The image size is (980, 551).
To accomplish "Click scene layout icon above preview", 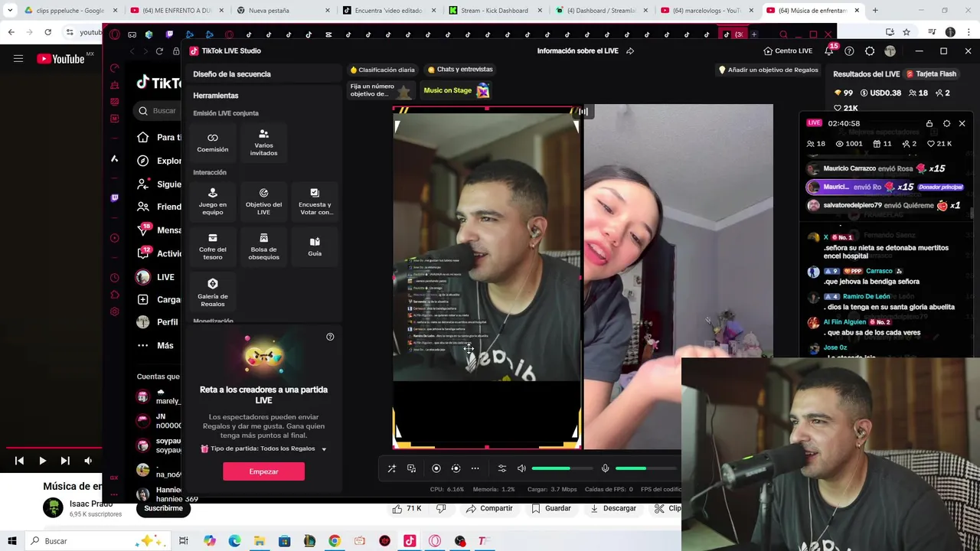I will (x=583, y=112).
